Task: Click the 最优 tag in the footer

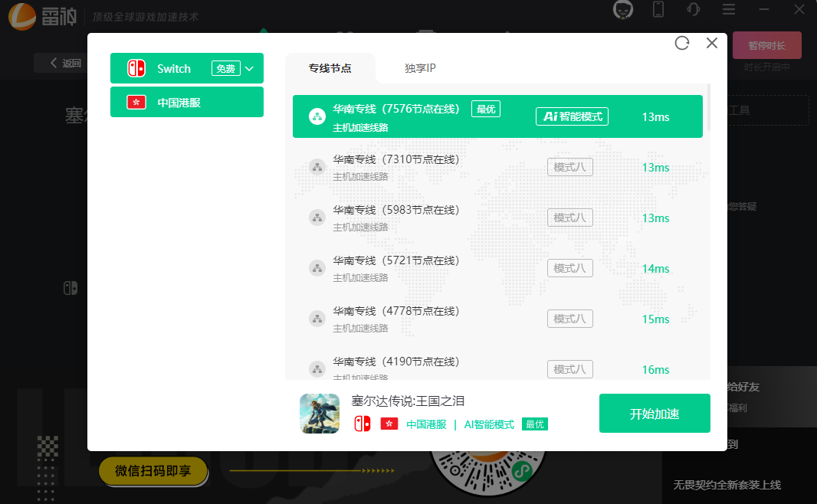Action: [535, 424]
